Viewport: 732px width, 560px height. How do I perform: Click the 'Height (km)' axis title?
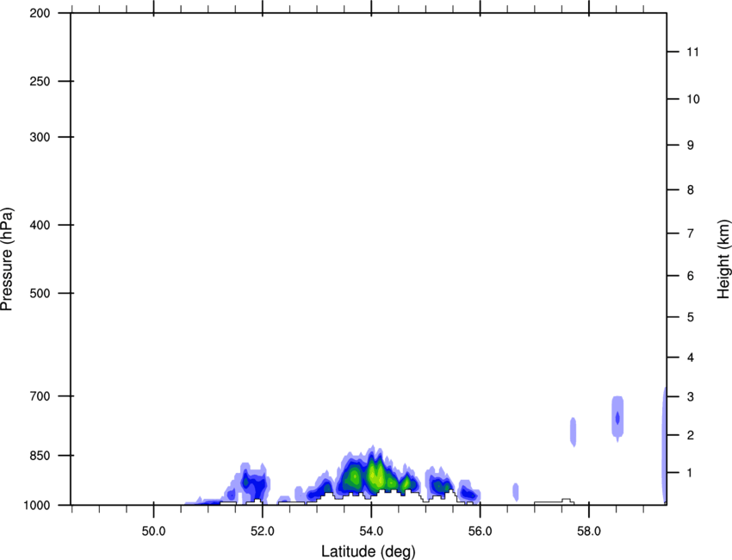point(723,259)
